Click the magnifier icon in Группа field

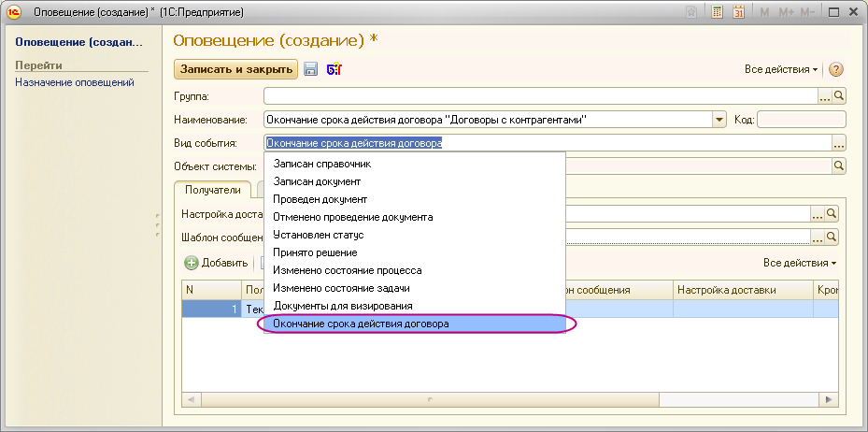coord(839,95)
